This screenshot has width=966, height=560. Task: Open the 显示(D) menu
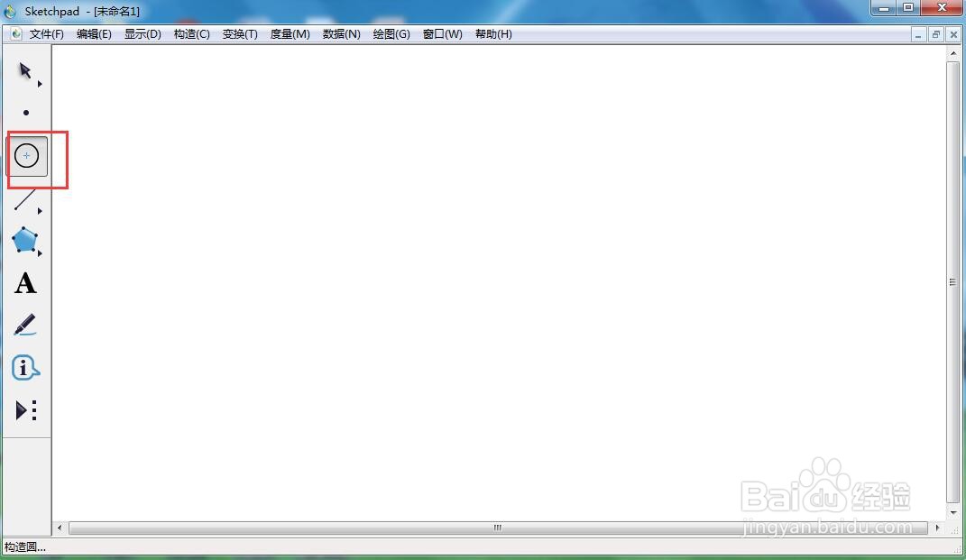tap(143, 34)
